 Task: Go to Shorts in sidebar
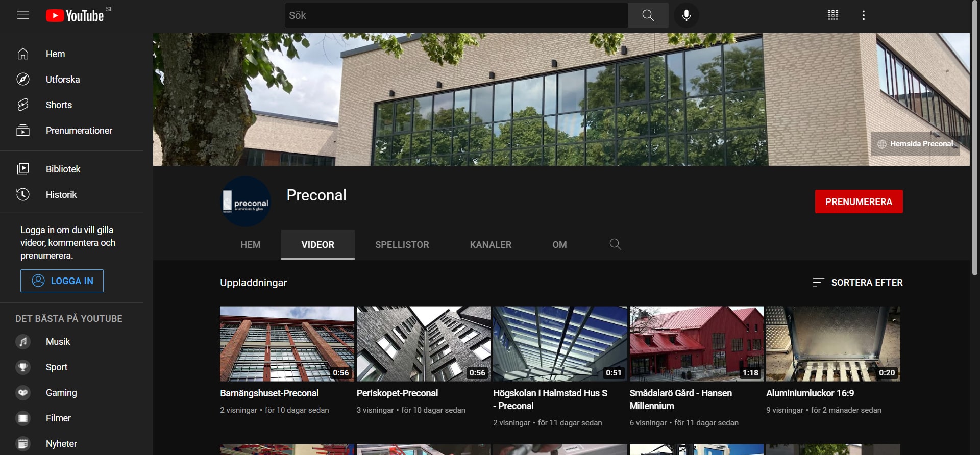click(59, 105)
